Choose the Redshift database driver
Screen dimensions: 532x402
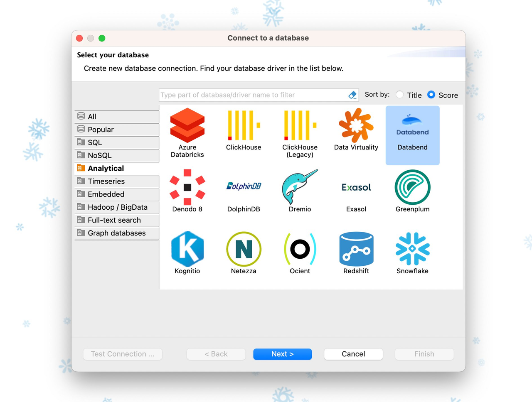356,249
